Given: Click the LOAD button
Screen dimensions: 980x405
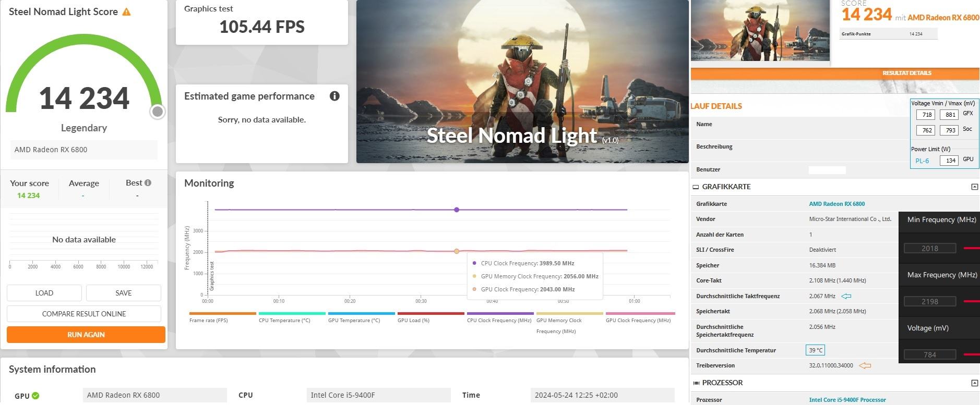Looking at the screenshot, I should tap(44, 293).
